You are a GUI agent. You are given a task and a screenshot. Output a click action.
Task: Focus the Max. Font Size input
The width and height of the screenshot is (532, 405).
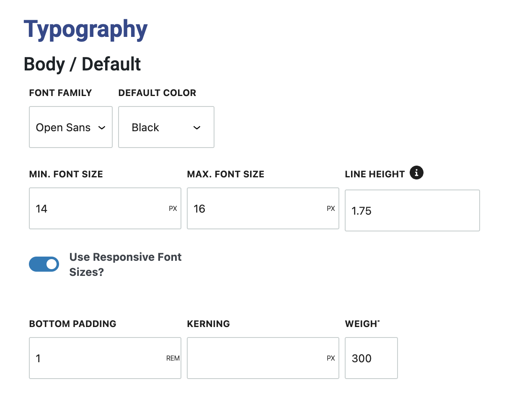point(256,208)
